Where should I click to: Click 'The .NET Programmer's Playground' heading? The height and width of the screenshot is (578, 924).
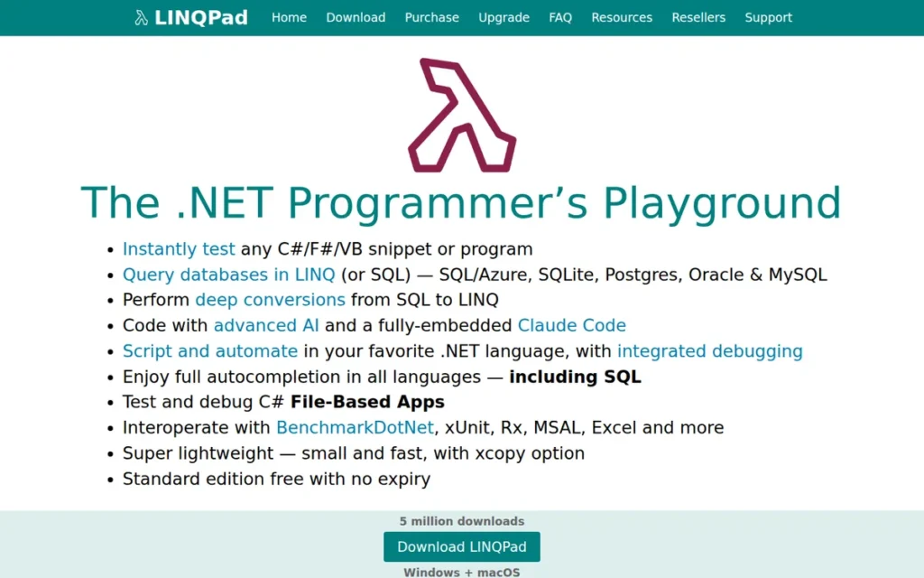click(461, 203)
